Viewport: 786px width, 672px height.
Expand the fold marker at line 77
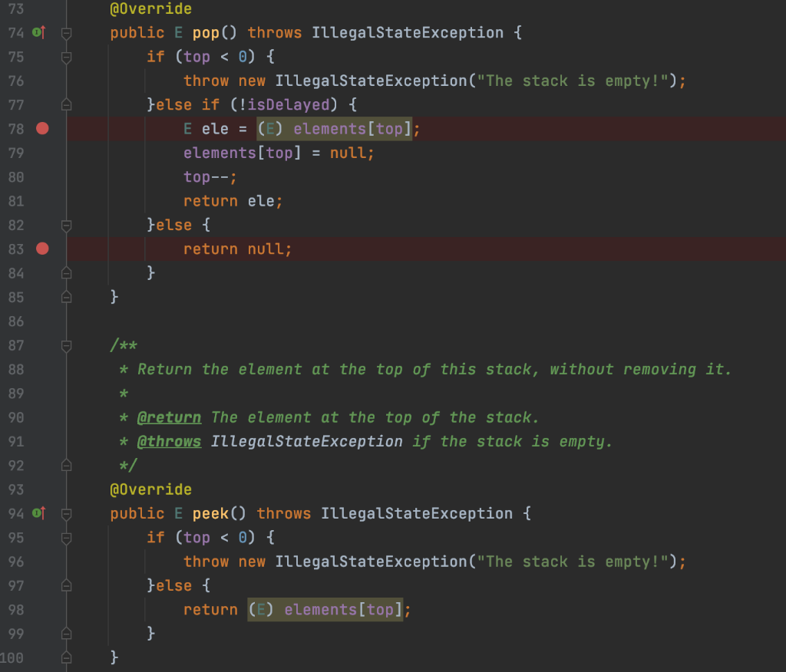click(x=66, y=104)
